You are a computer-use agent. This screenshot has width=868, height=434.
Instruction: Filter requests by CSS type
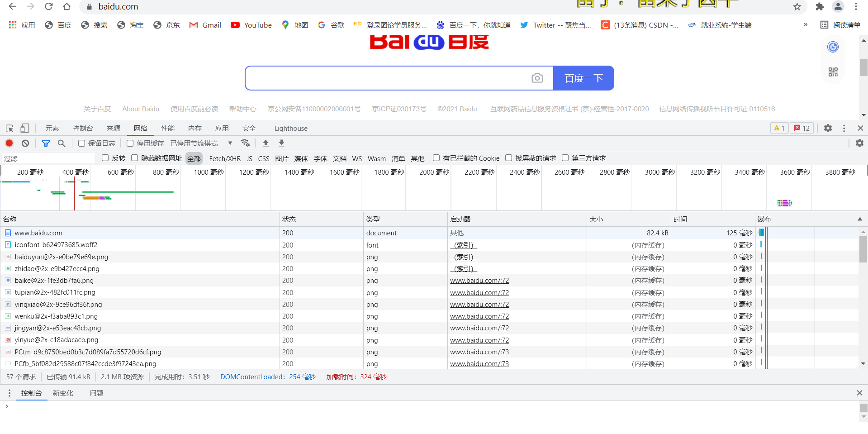(x=264, y=158)
